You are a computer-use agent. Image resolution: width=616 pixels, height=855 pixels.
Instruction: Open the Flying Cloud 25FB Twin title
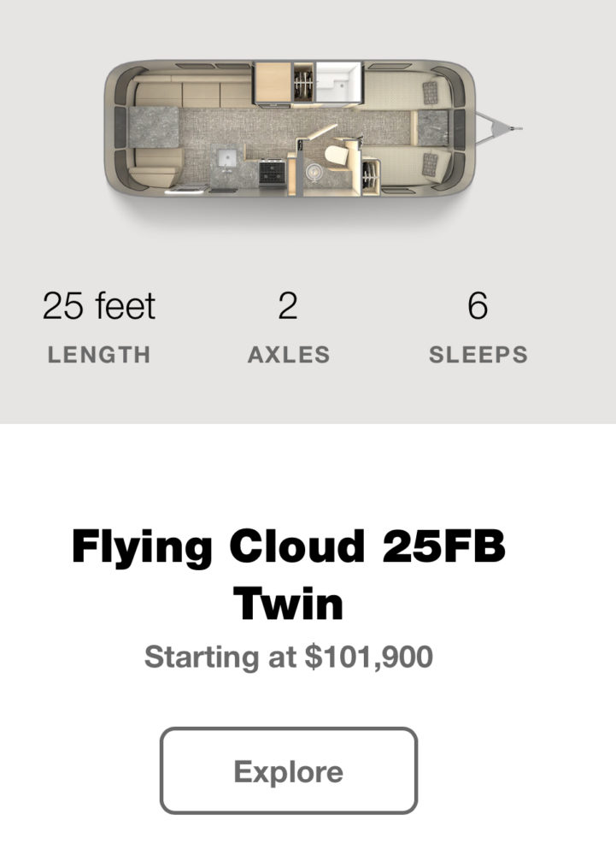click(x=289, y=575)
